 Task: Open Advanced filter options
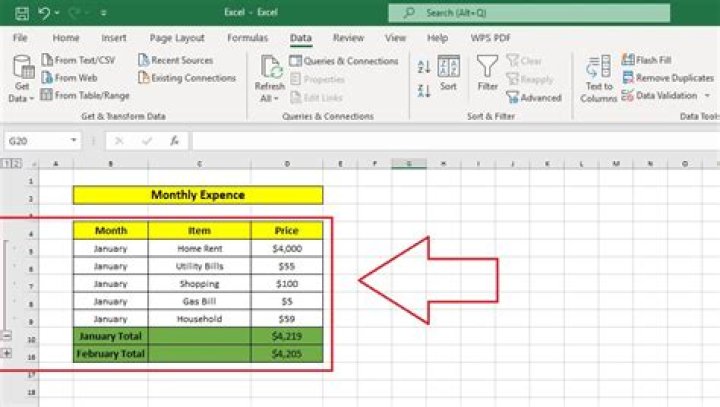[x=534, y=97]
